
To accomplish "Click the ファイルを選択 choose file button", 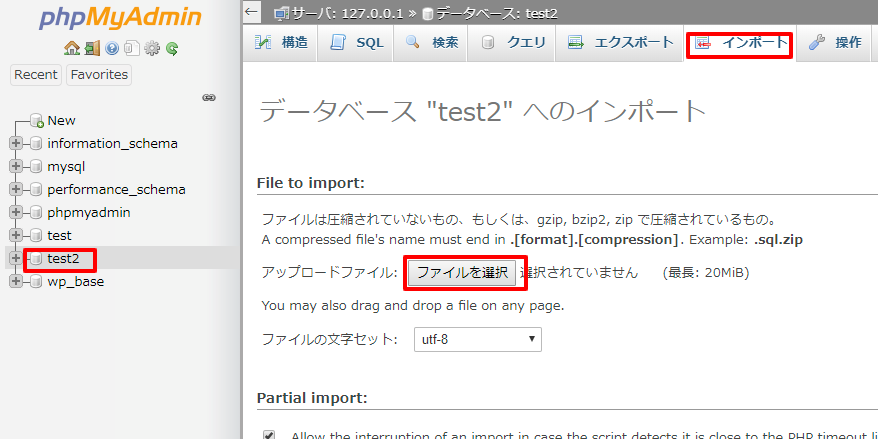I will pos(462,272).
